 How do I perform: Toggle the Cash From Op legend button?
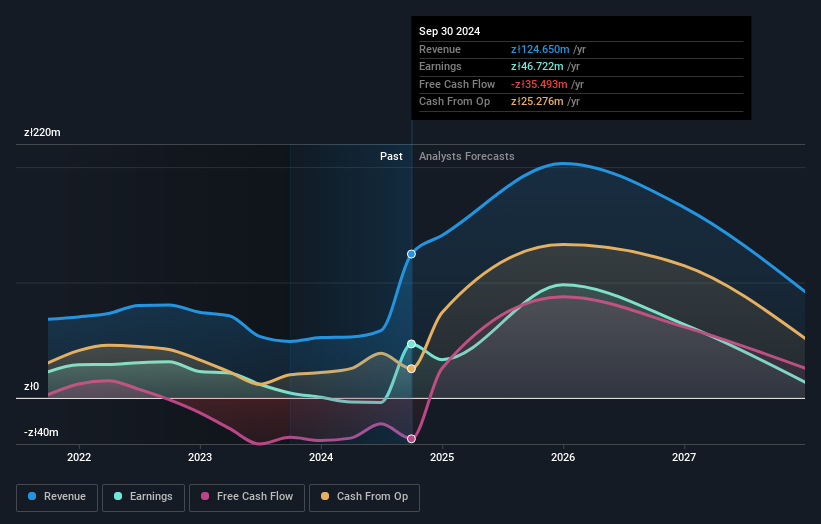(x=364, y=497)
